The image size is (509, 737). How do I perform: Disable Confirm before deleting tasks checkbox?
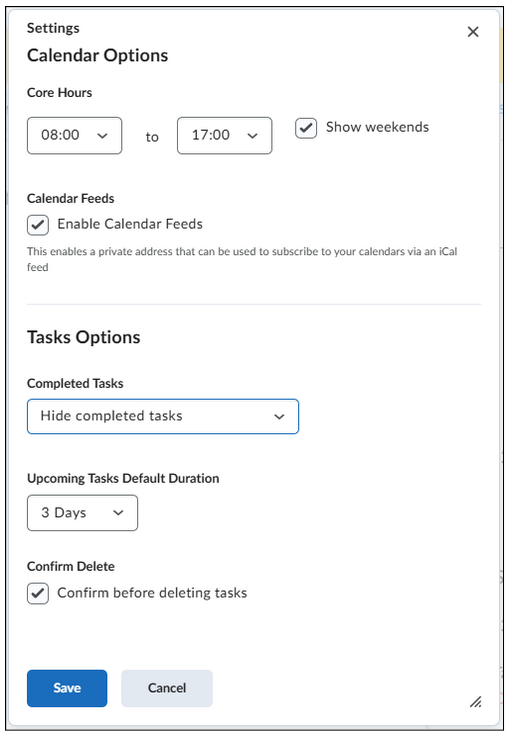pos(38,594)
